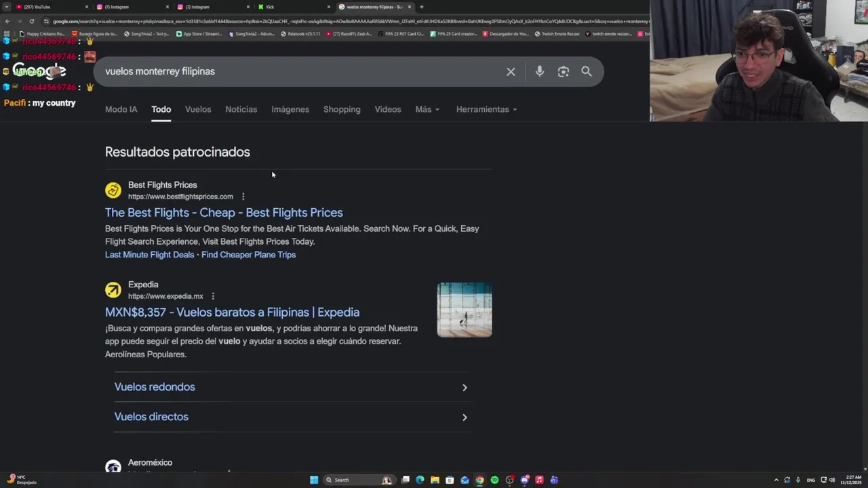The image size is (868, 488).
Task: Switch to the Noticias tab
Action: [x=241, y=109]
